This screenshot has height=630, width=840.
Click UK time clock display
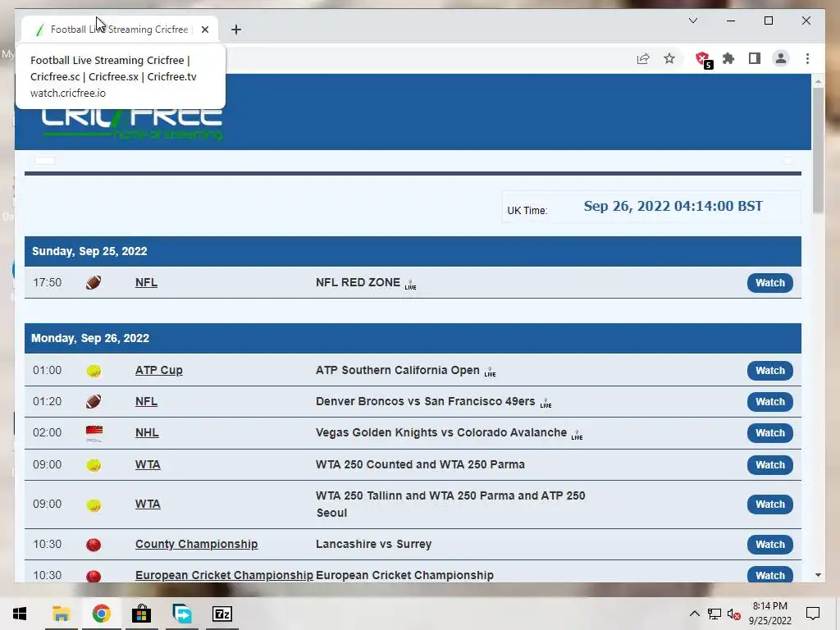pyautogui.click(x=673, y=206)
